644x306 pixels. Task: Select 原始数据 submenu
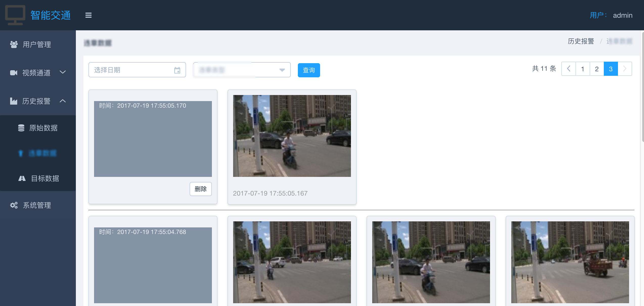pyautogui.click(x=38, y=128)
